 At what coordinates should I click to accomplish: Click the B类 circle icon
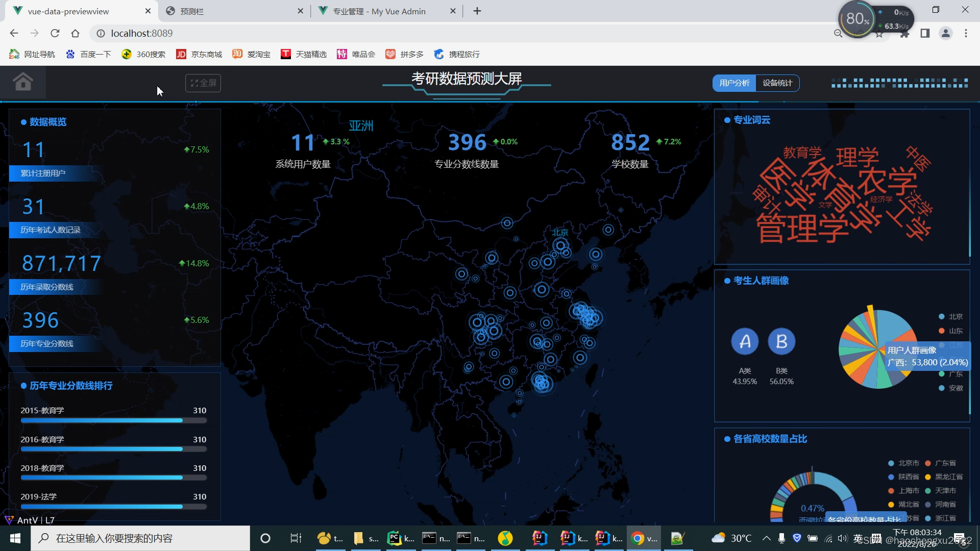click(x=781, y=341)
